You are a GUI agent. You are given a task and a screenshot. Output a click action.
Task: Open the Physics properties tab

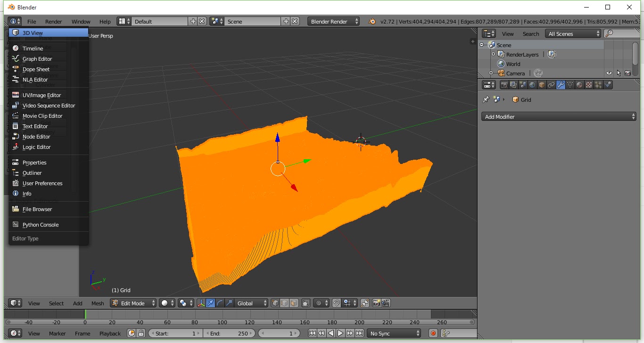[x=608, y=85]
